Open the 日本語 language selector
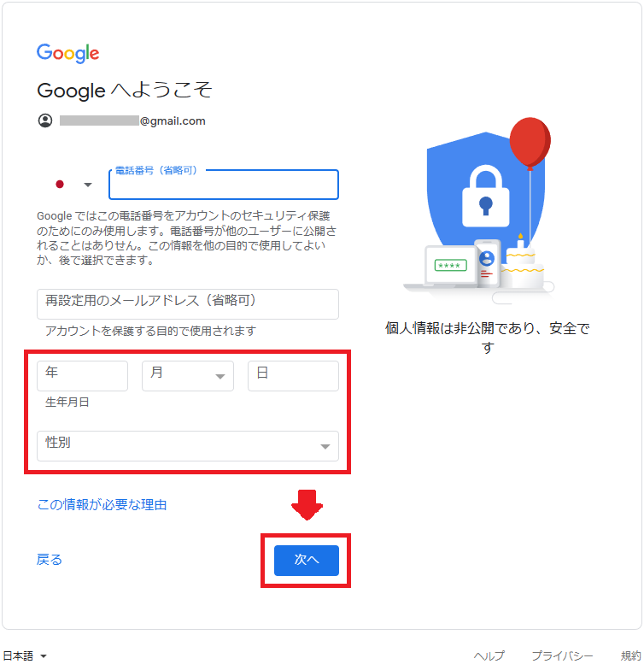644x670 pixels. [25, 656]
